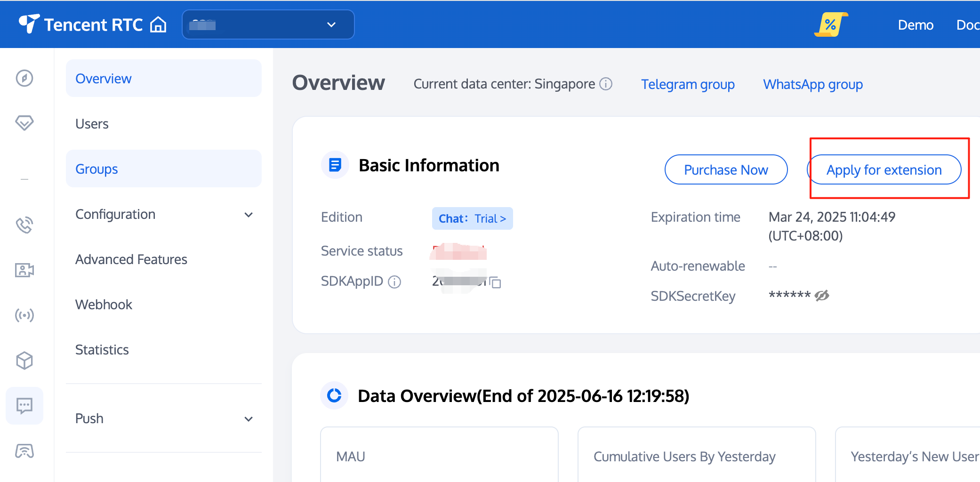Select the chat bubble icon in sidebar
This screenshot has height=482, width=980.
pos(24,405)
